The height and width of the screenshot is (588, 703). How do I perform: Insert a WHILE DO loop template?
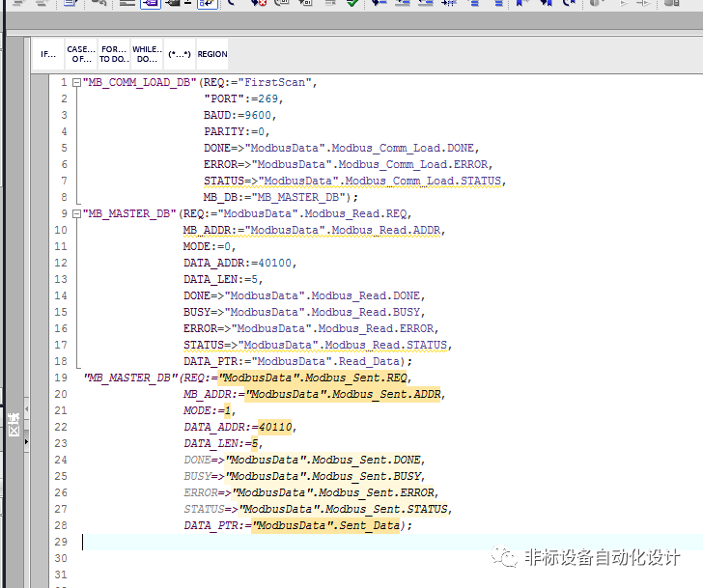pos(147,54)
